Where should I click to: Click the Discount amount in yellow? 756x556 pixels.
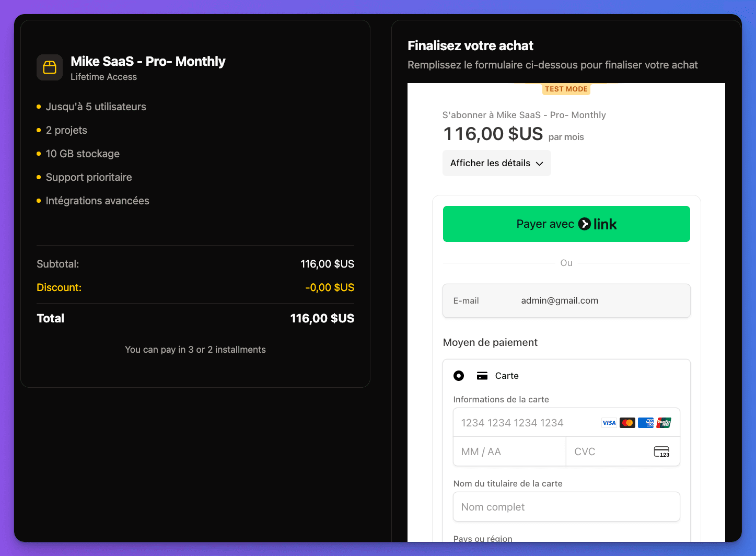pyautogui.click(x=329, y=287)
